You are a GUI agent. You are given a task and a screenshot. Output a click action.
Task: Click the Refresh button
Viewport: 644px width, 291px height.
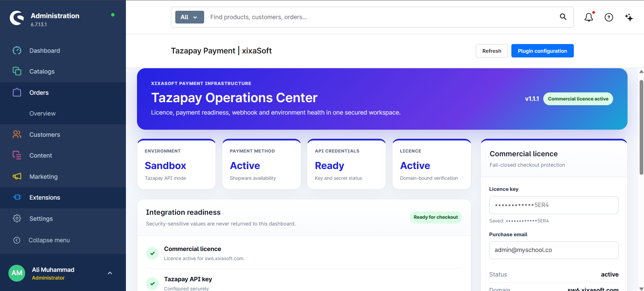492,51
